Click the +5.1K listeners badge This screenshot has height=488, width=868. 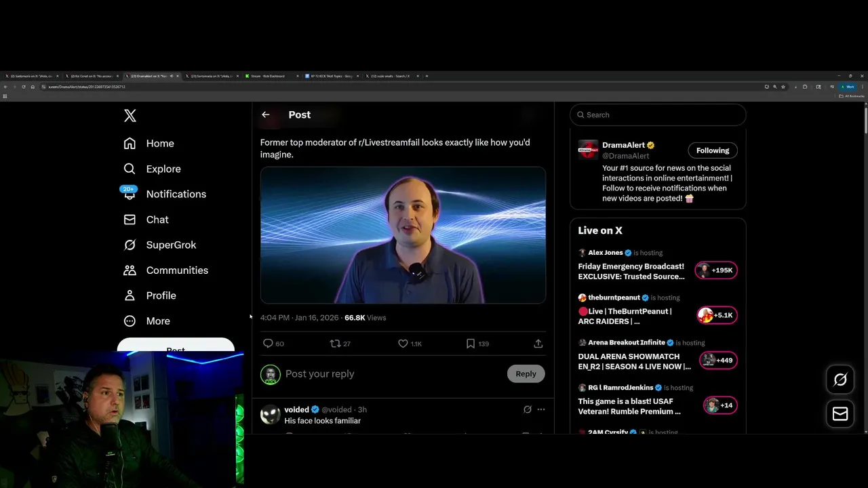(717, 315)
